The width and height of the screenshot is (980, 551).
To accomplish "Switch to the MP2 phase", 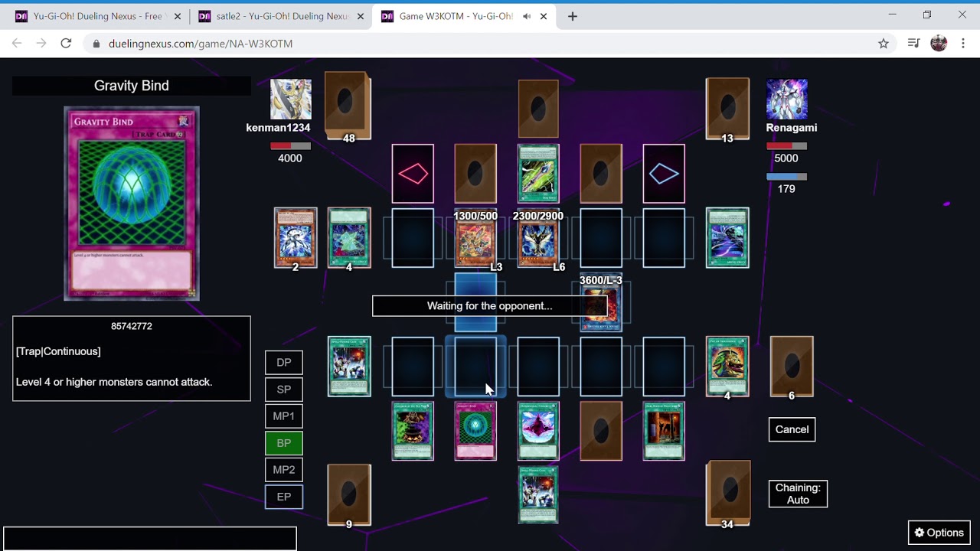I will pos(284,470).
